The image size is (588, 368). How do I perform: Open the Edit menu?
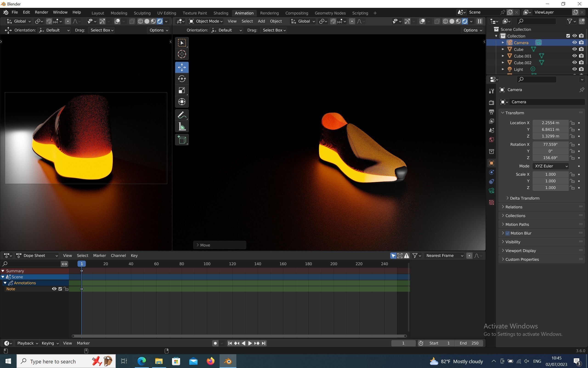[x=26, y=12]
